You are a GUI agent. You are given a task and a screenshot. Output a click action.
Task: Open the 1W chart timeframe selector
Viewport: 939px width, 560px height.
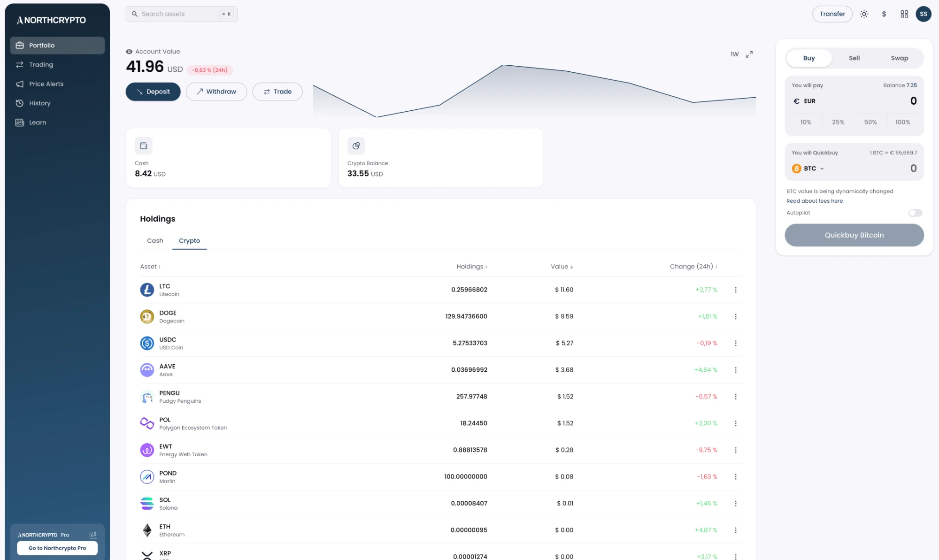click(x=734, y=54)
